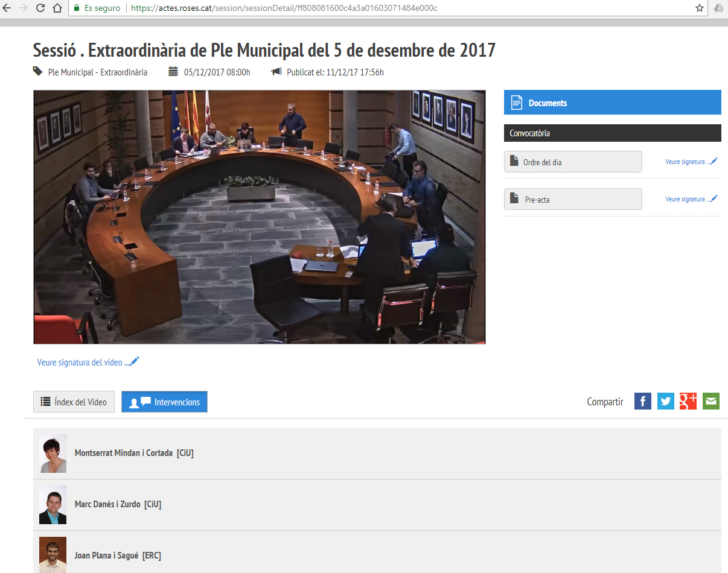The image size is (728, 573).
Task: Share session on Facebook icon
Action: (643, 401)
